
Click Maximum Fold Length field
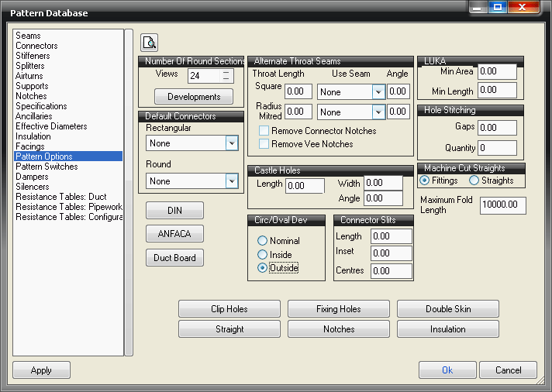click(x=502, y=205)
